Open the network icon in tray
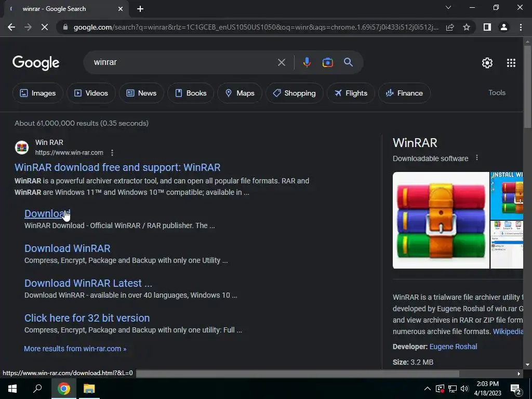This screenshot has height=399, width=532. (453, 389)
